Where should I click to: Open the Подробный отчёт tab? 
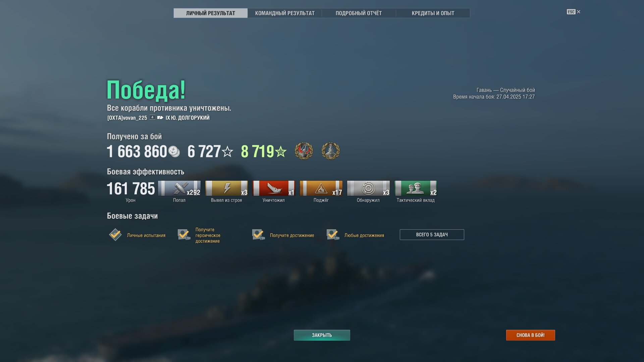(359, 13)
